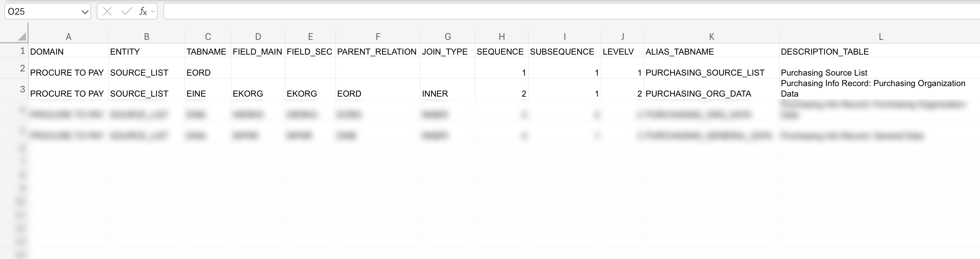Select the JOIN_TYPE header cell
Image resolution: width=980 pixels, height=259 pixels.
(444, 52)
